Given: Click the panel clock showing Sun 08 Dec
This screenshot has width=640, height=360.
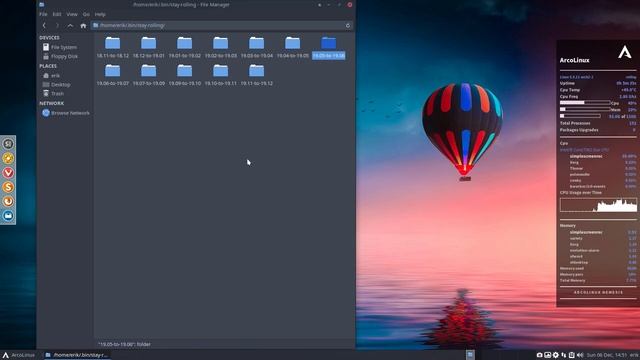Looking at the screenshot, I should (x=608, y=355).
